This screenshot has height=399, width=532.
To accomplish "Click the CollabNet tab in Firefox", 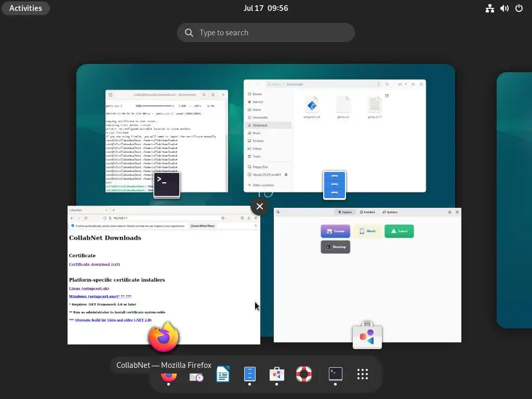I will click(88, 210).
